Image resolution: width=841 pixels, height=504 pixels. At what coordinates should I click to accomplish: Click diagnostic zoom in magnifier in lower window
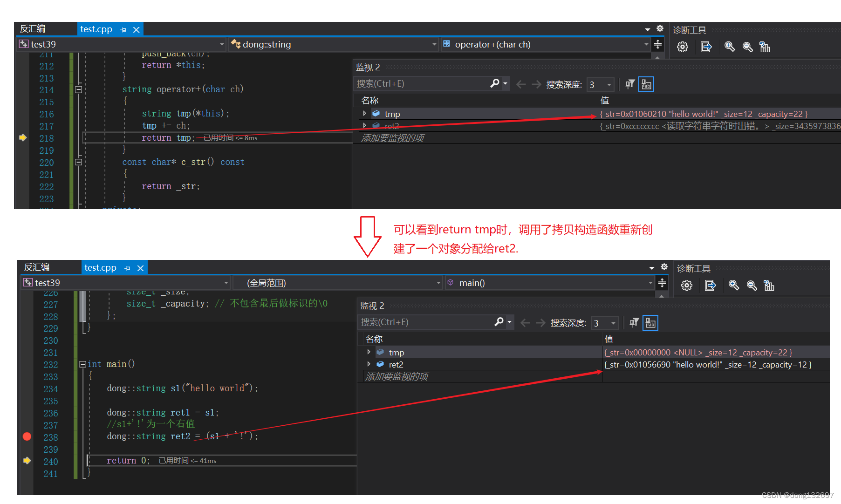[734, 285]
